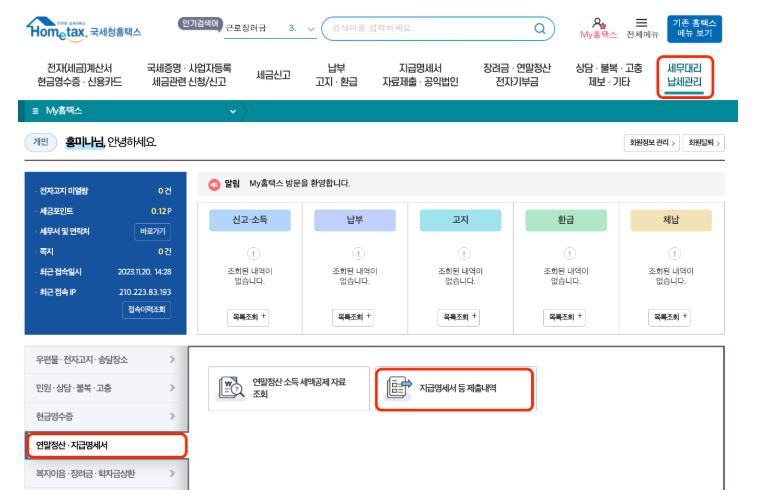
Task: Click info icon in 환급 card
Action: pyautogui.click(x=569, y=253)
